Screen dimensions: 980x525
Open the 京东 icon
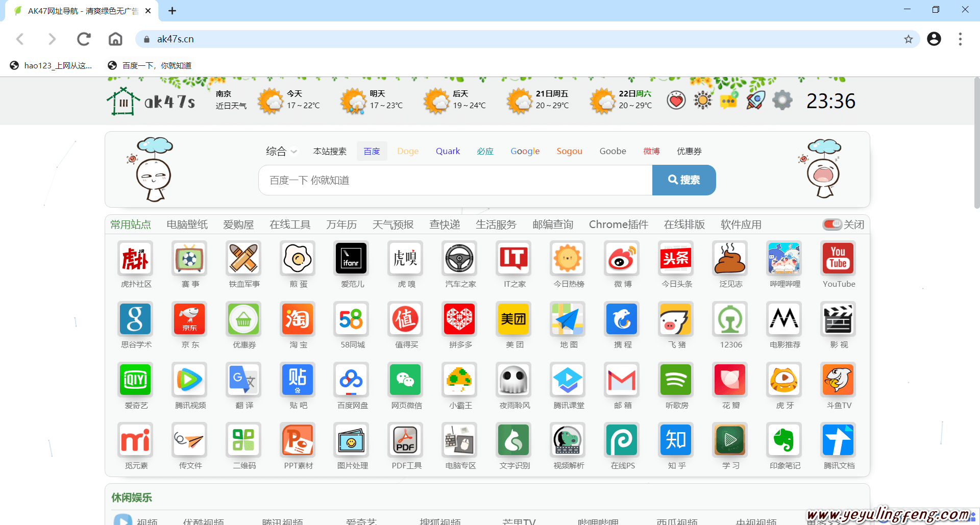click(x=189, y=319)
